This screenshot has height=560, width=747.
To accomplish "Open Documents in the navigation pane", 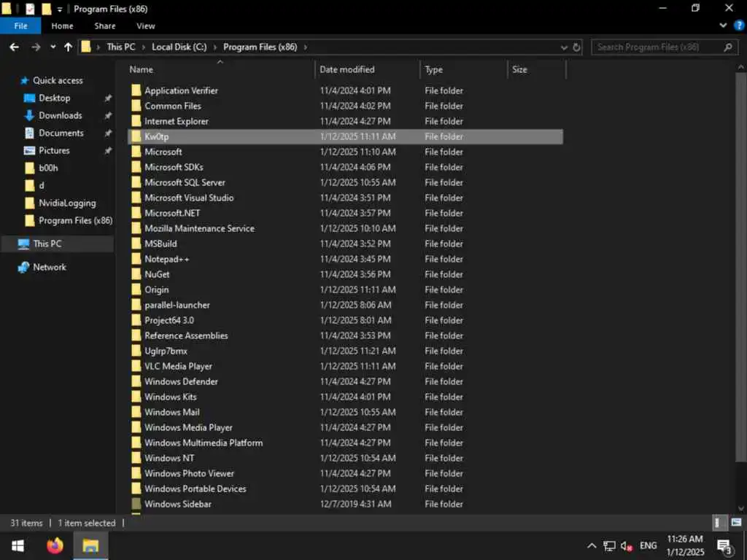I will [x=61, y=133].
